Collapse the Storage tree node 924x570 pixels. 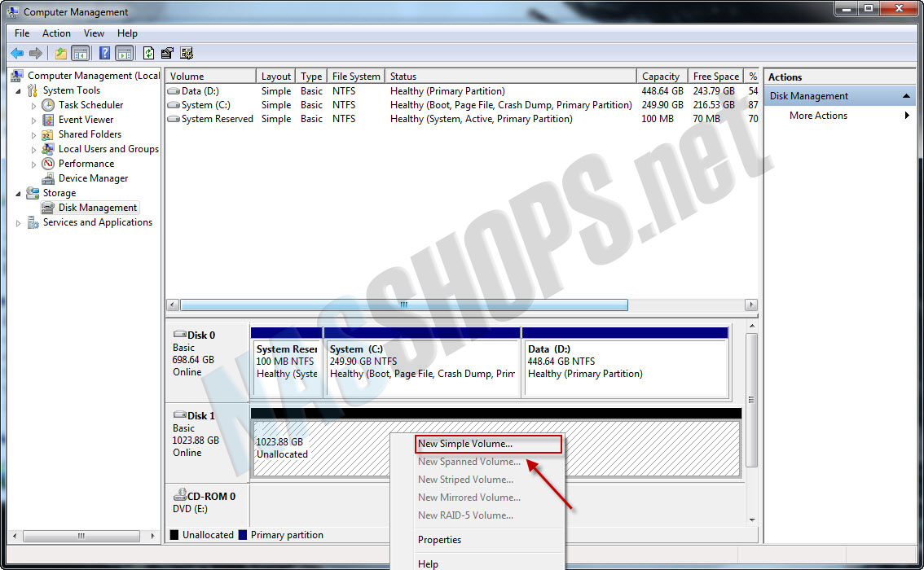pyautogui.click(x=18, y=193)
